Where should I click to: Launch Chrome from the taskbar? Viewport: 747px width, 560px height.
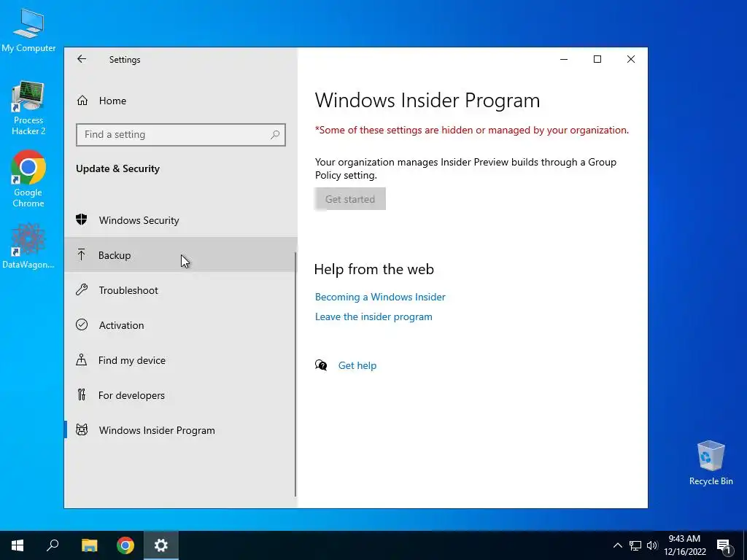coord(125,545)
